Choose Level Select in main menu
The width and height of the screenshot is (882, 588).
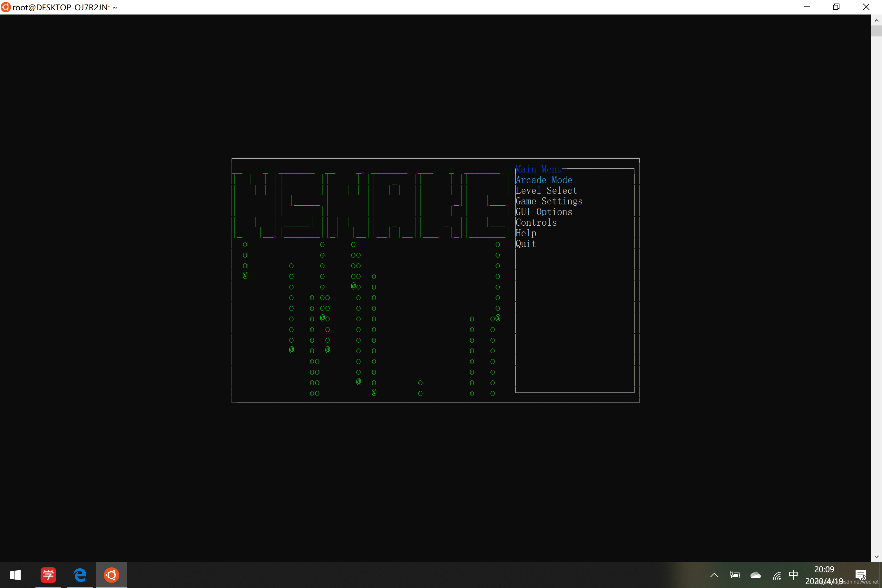coord(546,191)
